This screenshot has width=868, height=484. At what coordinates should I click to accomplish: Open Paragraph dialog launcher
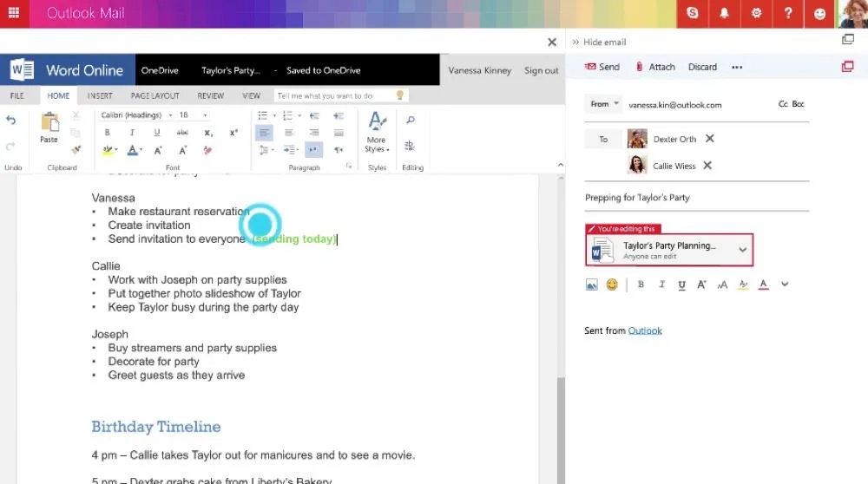[349, 166]
